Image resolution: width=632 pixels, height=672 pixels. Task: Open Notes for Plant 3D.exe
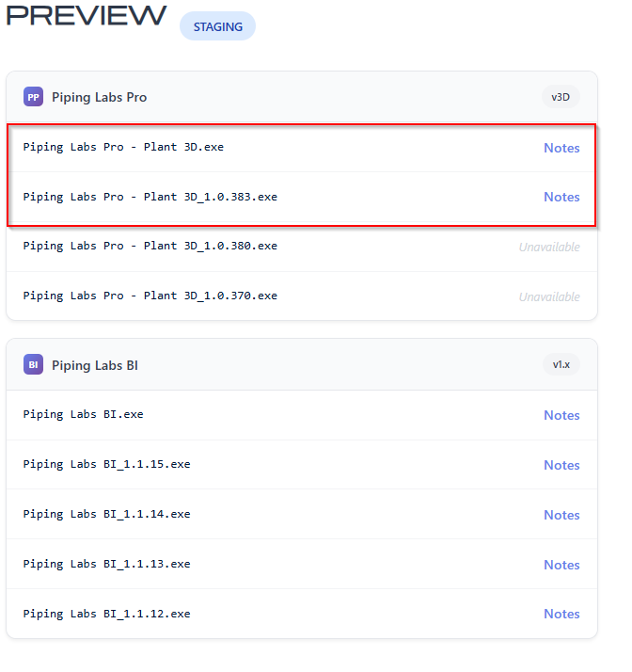click(561, 148)
